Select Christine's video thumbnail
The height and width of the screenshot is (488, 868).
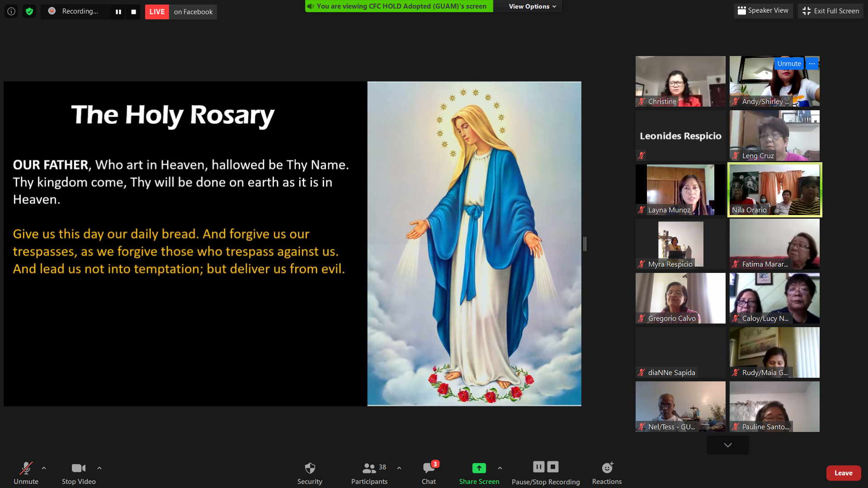680,81
